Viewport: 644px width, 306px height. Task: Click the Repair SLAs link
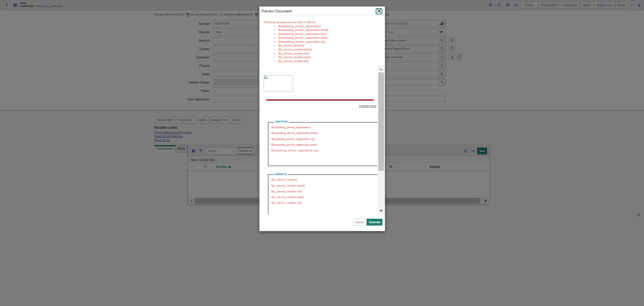[x=162, y=140]
